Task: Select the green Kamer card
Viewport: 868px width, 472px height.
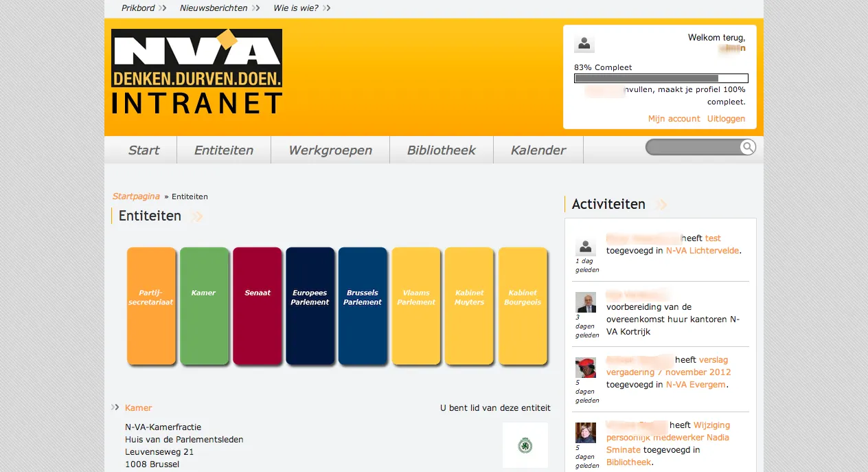Action: (x=204, y=306)
